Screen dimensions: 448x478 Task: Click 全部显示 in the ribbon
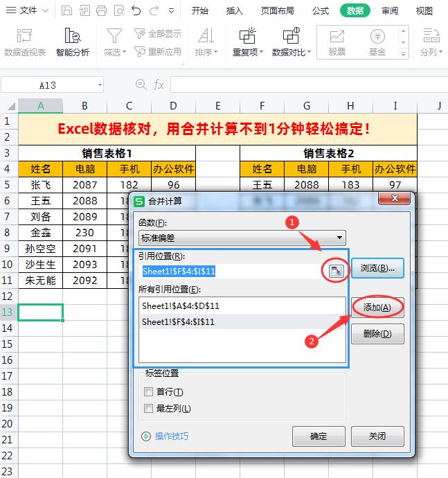(x=158, y=33)
